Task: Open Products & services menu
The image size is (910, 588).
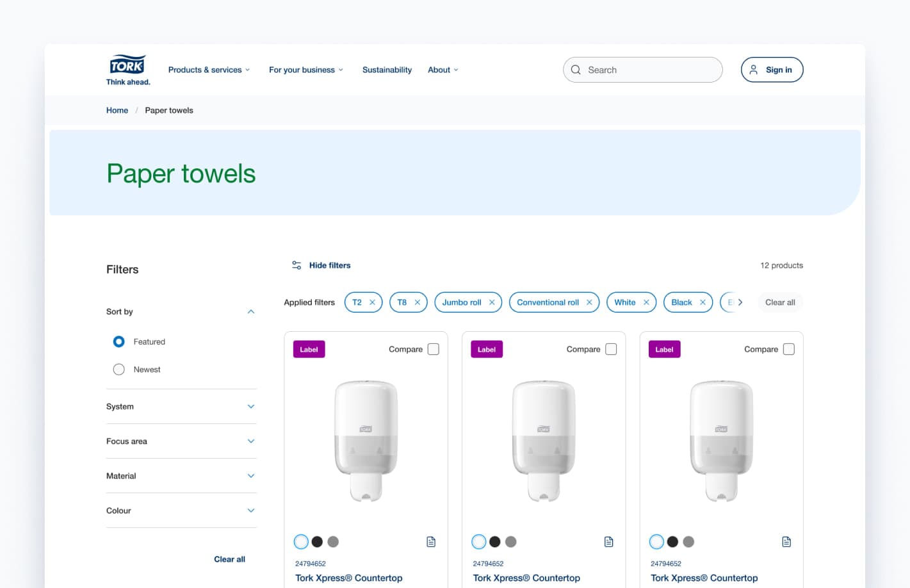Action: 209,70
